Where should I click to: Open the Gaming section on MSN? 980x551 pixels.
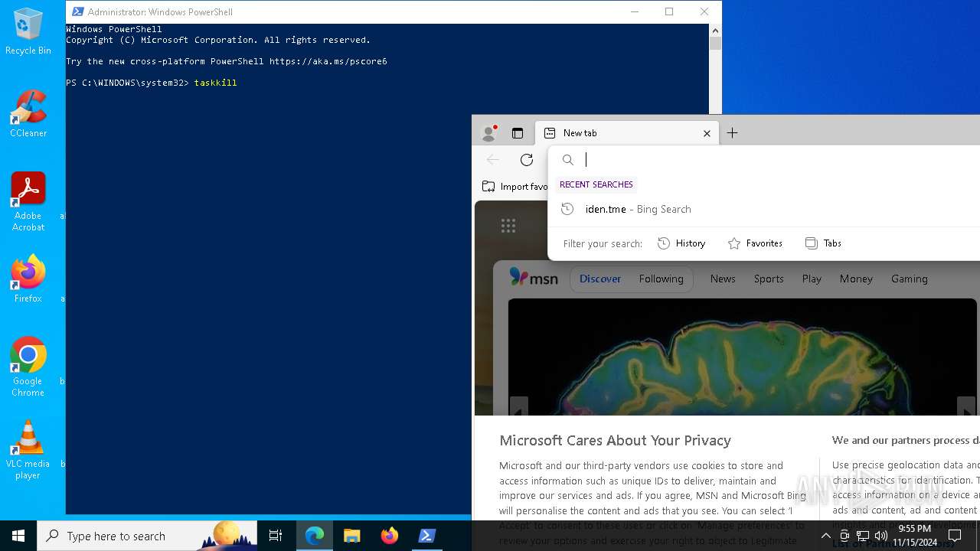[x=910, y=279]
